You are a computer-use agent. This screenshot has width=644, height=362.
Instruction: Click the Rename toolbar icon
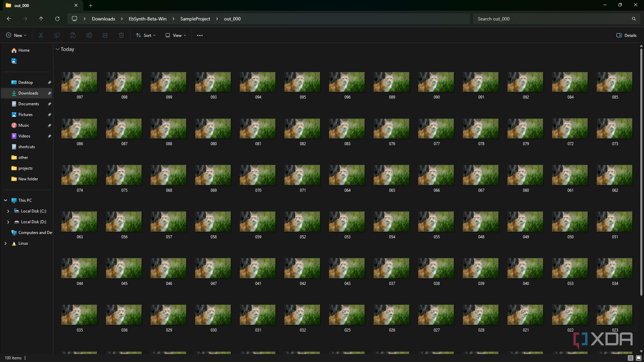pyautogui.click(x=89, y=35)
